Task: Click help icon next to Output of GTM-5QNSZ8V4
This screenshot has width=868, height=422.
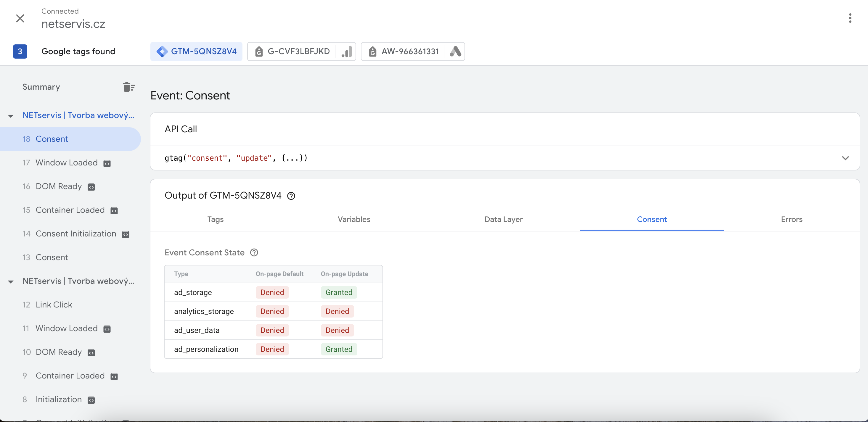Action: [x=291, y=196]
